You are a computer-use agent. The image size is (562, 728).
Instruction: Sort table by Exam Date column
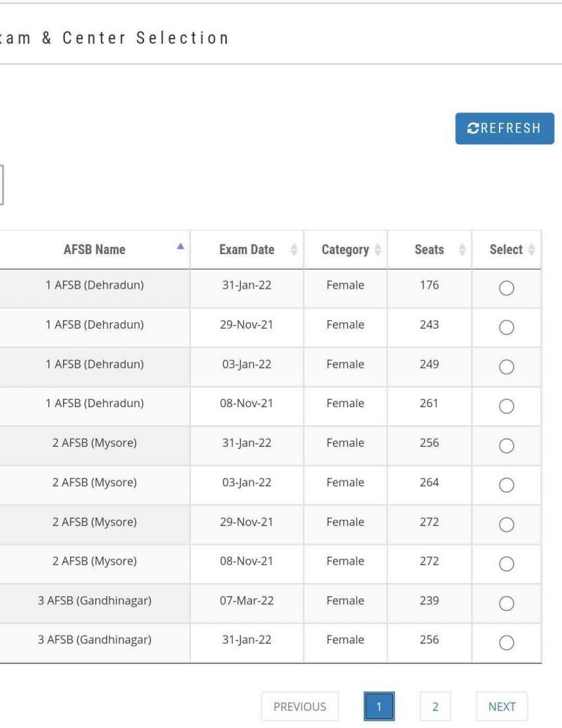247,250
